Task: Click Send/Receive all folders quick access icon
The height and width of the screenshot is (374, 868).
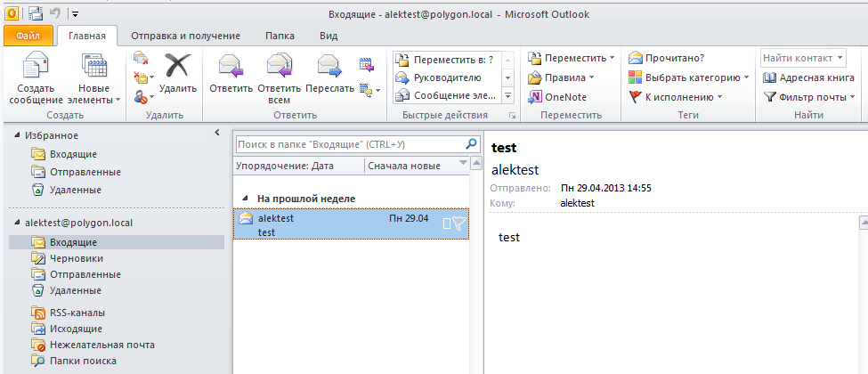Action: click(36, 12)
